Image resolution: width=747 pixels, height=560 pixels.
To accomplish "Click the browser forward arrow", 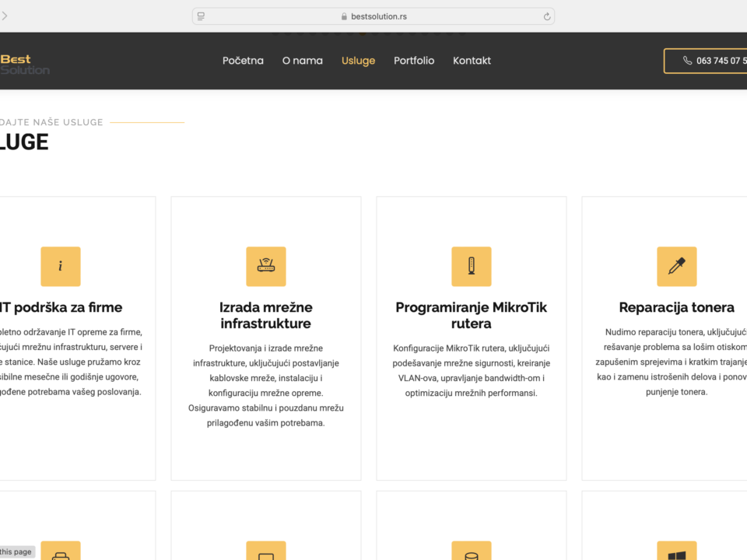I will [x=5, y=16].
